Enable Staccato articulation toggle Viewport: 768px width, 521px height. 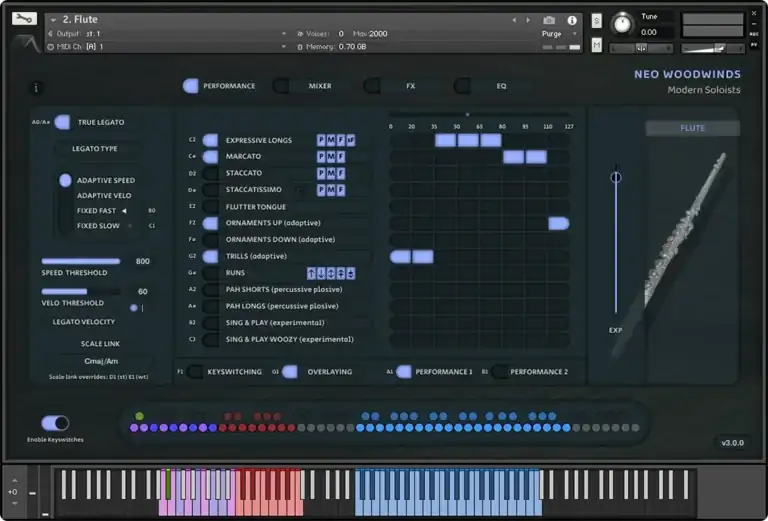click(210, 173)
